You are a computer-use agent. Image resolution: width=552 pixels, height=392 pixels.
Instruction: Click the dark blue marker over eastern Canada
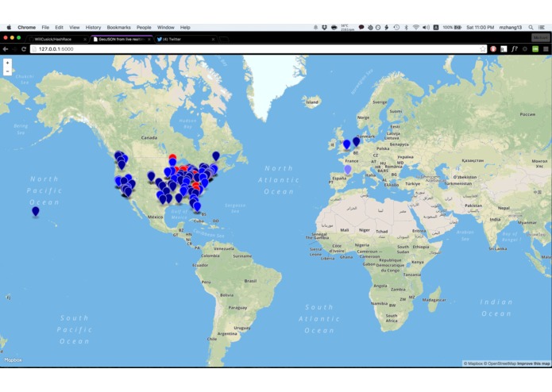point(216,156)
